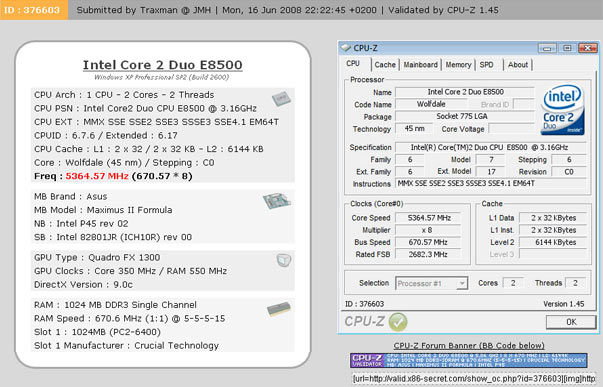Image resolution: width=603 pixels, height=387 pixels.
Task: Open the Processor #1 selection dropdown
Action: click(x=431, y=284)
